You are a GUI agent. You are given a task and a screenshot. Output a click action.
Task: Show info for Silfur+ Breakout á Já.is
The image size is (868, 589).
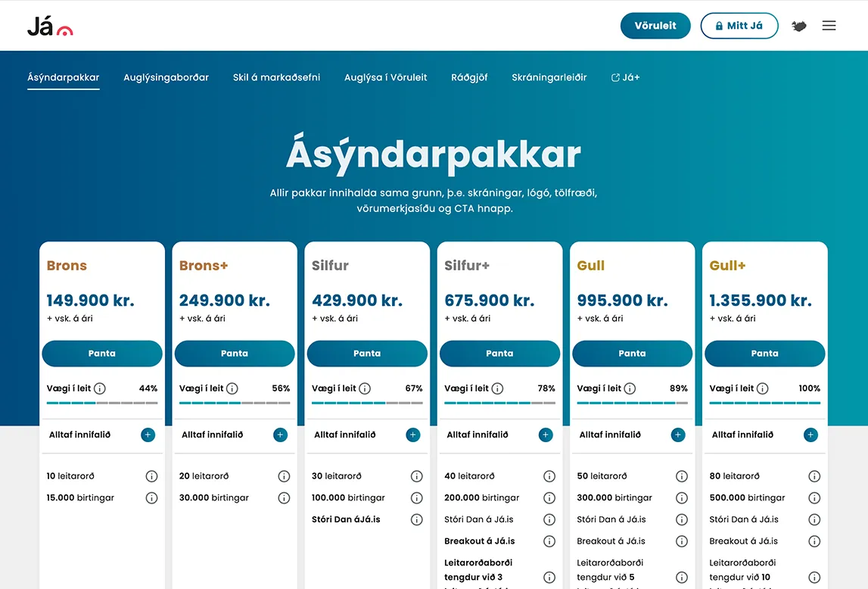coord(549,541)
